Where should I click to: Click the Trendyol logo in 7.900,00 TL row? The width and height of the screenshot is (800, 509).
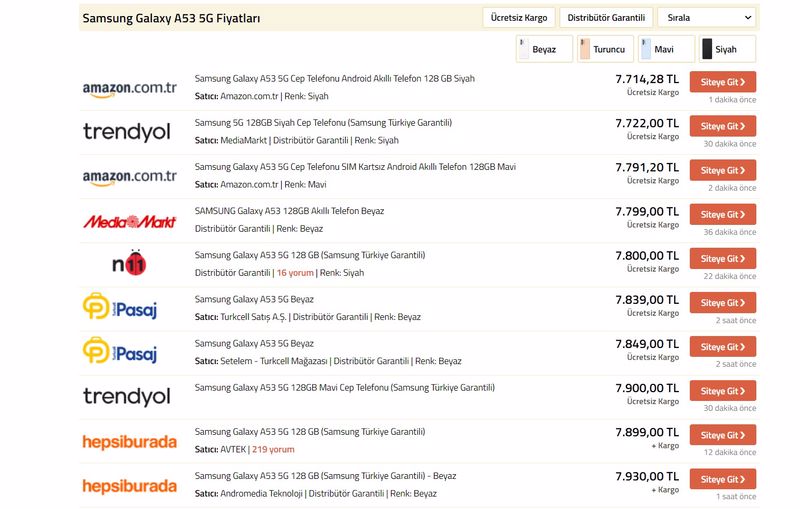(x=127, y=396)
